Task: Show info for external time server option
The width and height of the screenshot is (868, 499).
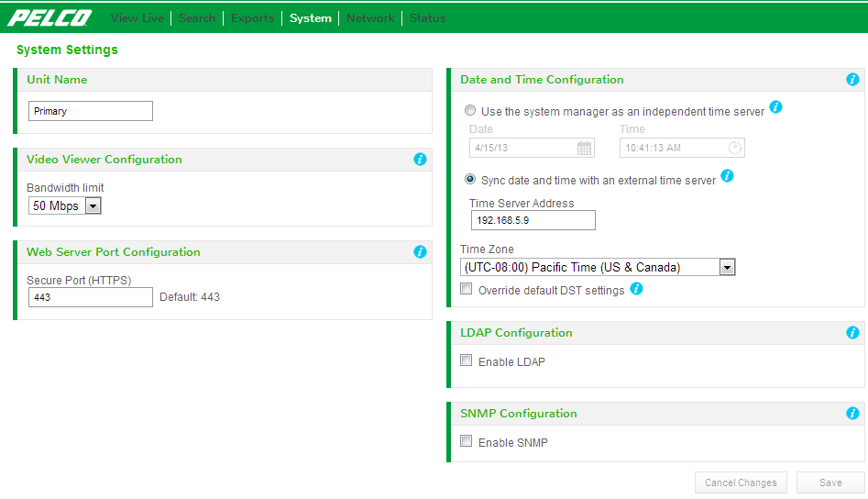Action: tap(727, 176)
